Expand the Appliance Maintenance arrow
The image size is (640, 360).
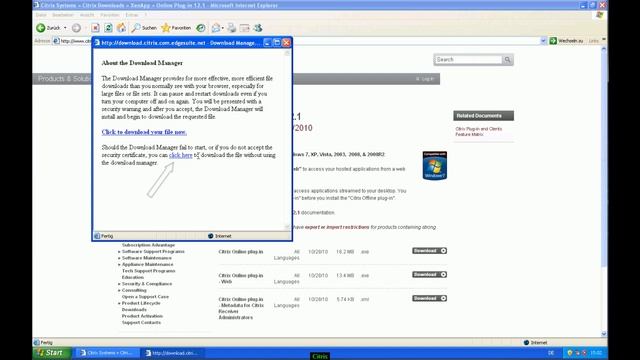pos(119,265)
